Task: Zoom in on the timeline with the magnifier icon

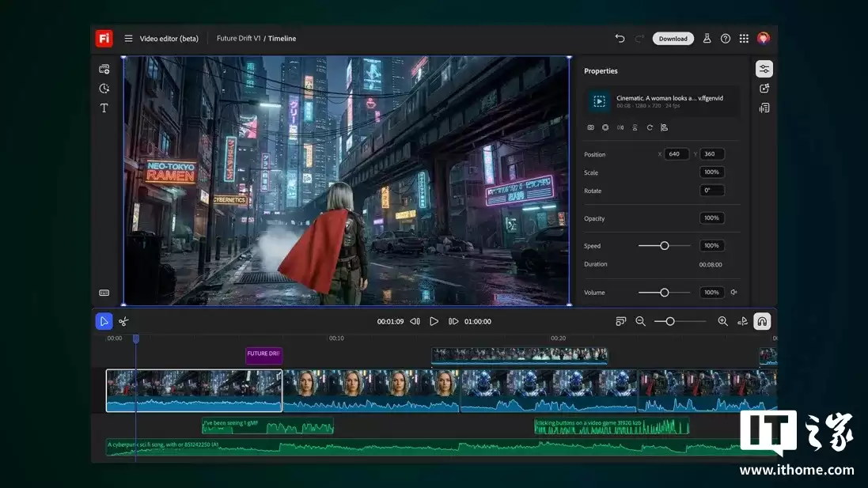Action: pyautogui.click(x=722, y=321)
